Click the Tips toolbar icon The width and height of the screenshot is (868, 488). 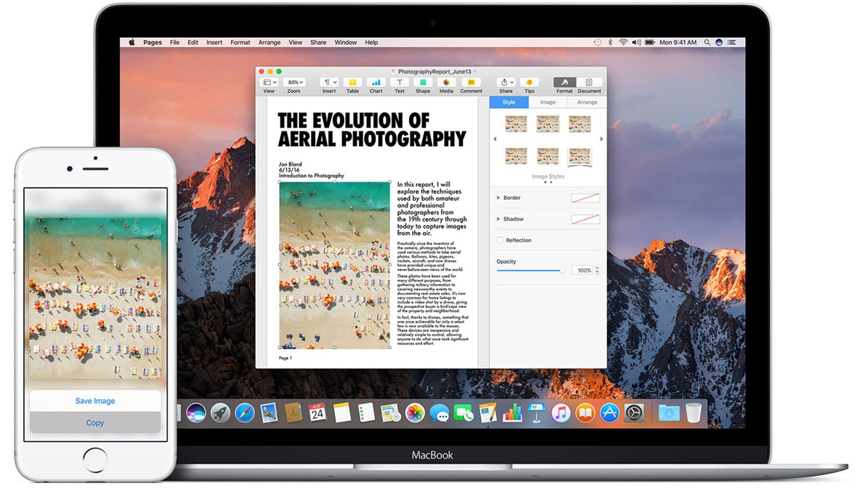point(529,82)
